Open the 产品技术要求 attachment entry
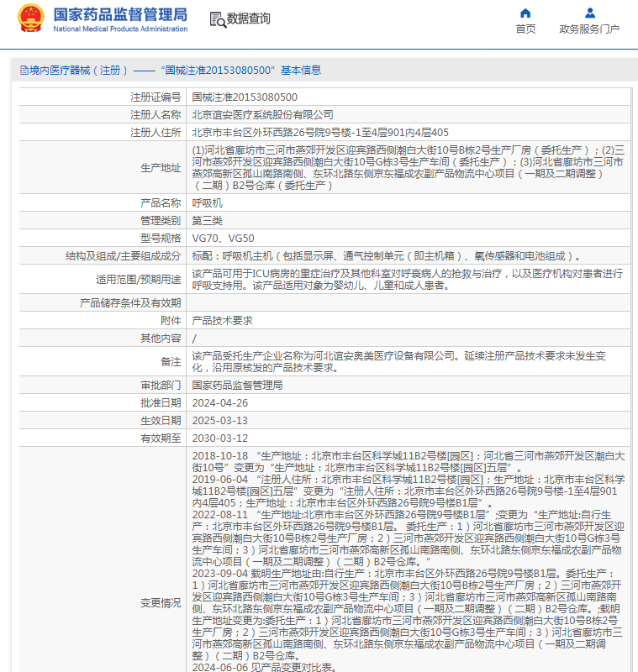Viewport: 638px width, 672px height. tap(222, 320)
